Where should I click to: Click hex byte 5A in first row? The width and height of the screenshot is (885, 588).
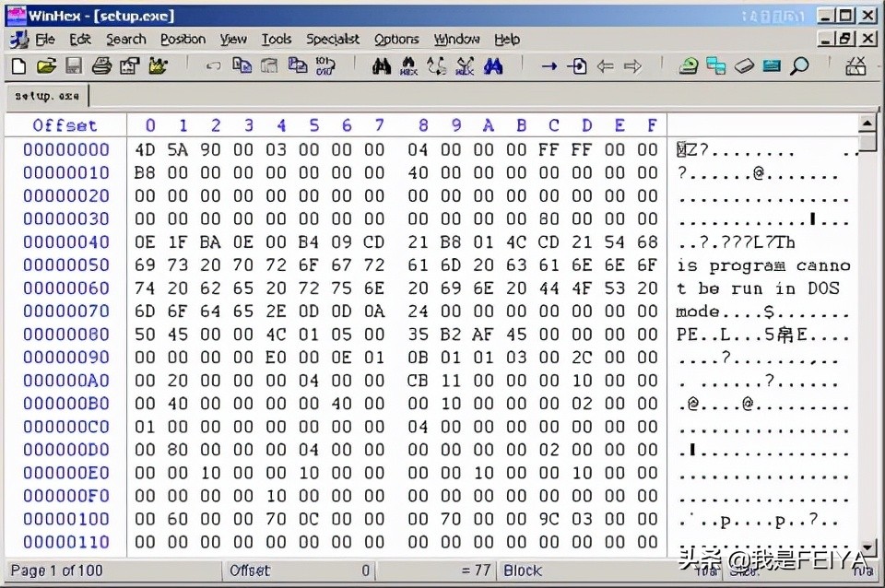pyautogui.click(x=177, y=149)
